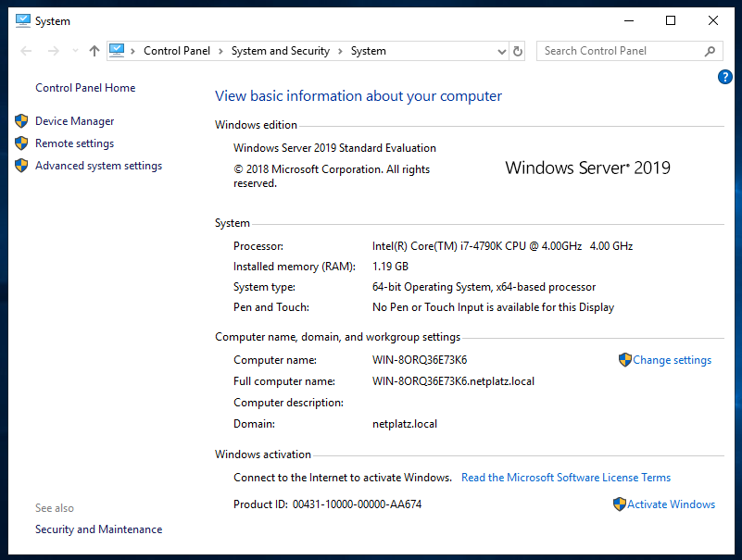This screenshot has width=742, height=560.
Task: Open Control Panel Home
Action: [x=85, y=88]
